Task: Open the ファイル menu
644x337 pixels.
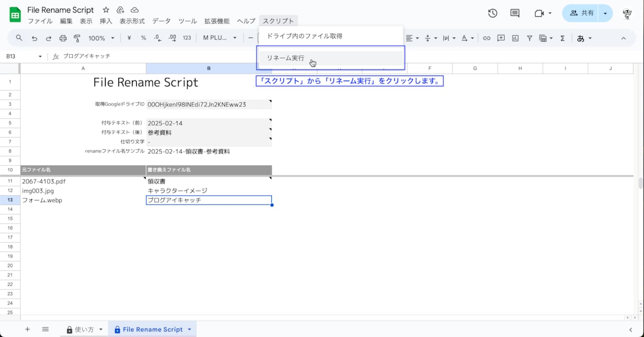Action: (40, 21)
